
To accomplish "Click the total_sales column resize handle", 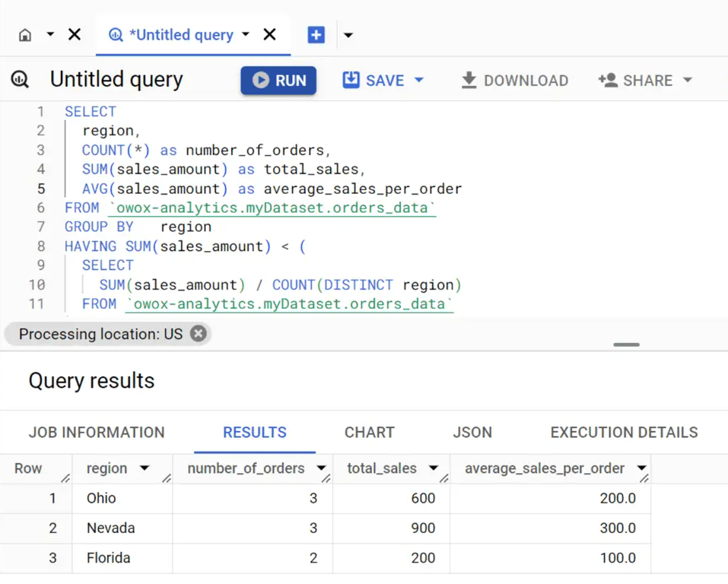I will [443, 478].
